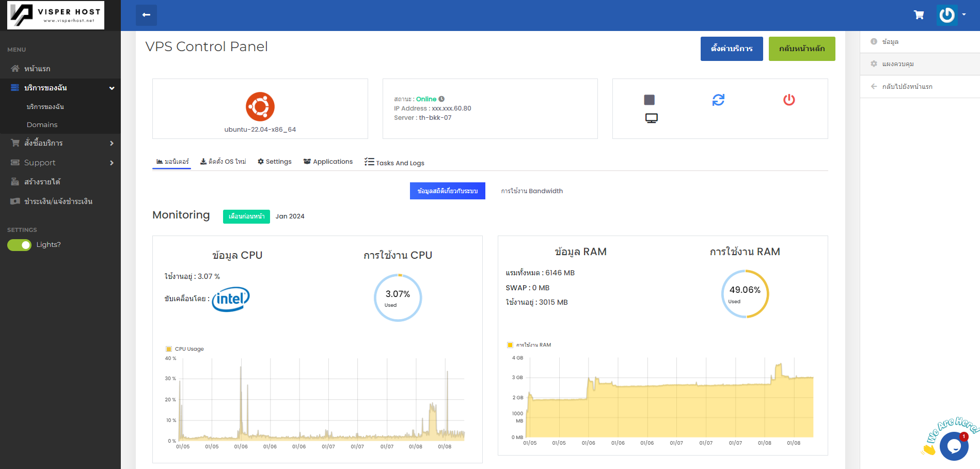Click the blue restart VPS icon
Viewport: 980px width, 469px height.
pos(718,100)
